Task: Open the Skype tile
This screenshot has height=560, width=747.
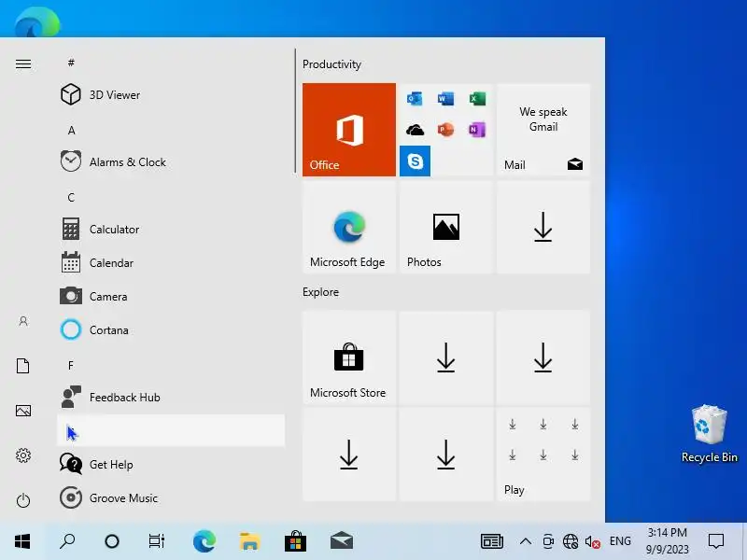Action: tap(415, 161)
